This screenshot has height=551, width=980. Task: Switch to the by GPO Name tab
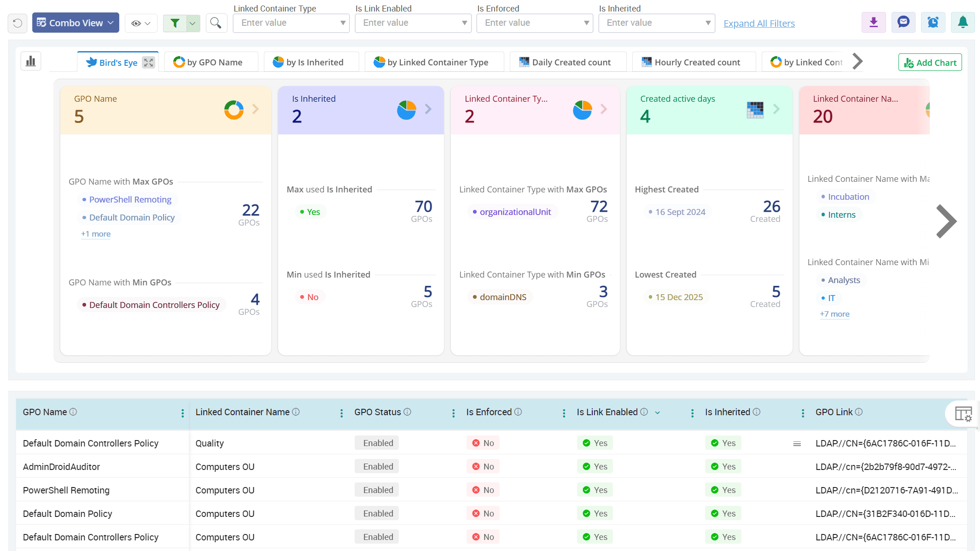pos(211,62)
